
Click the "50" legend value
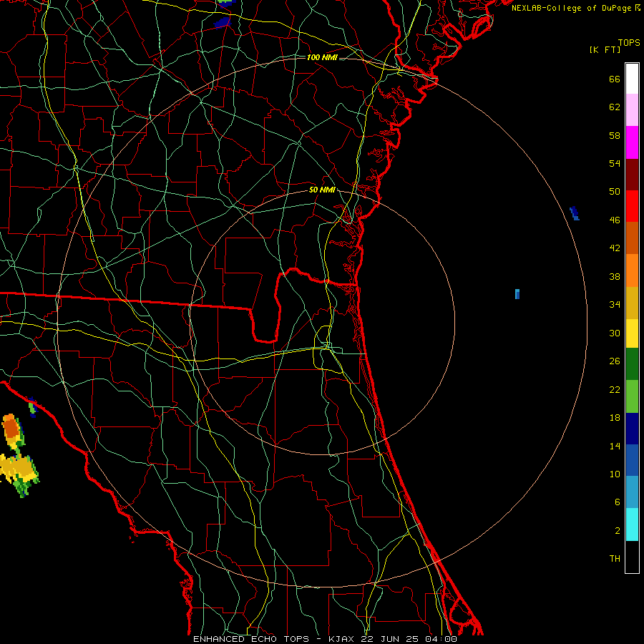615,192
